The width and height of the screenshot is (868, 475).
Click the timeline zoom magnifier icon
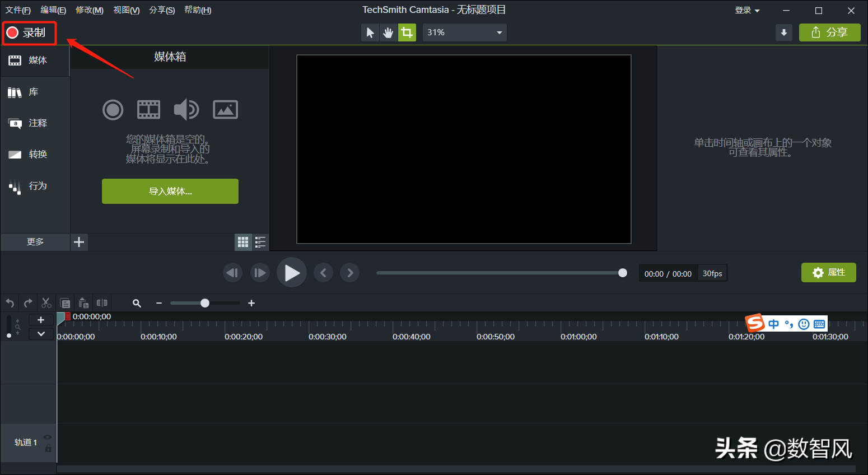(137, 303)
